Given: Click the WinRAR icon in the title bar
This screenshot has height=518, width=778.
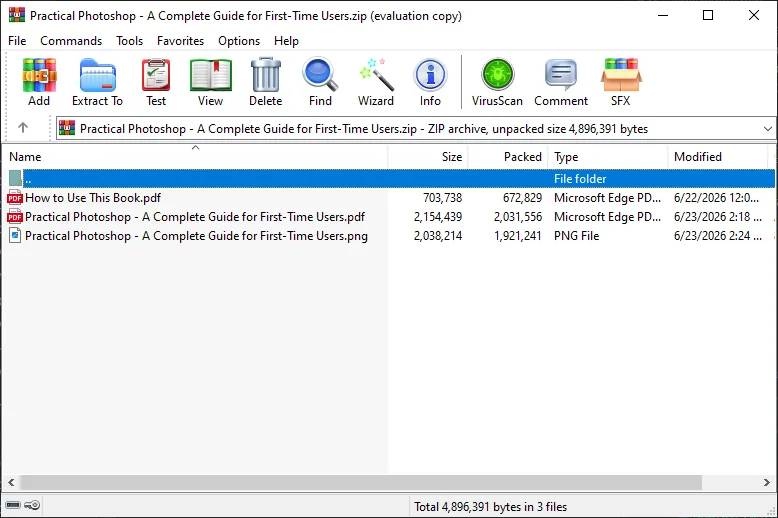Looking at the screenshot, I should [17, 15].
